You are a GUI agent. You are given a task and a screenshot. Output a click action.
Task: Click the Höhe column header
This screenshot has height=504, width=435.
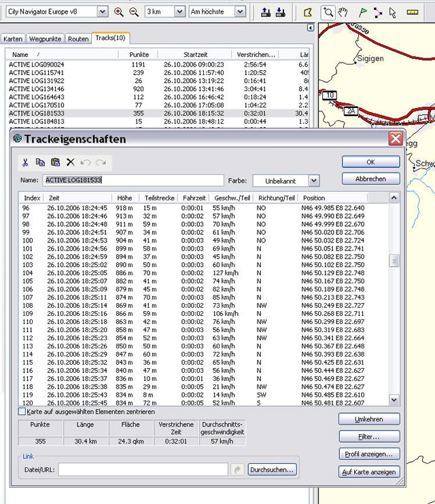pyautogui.click(x=125, y=198)
